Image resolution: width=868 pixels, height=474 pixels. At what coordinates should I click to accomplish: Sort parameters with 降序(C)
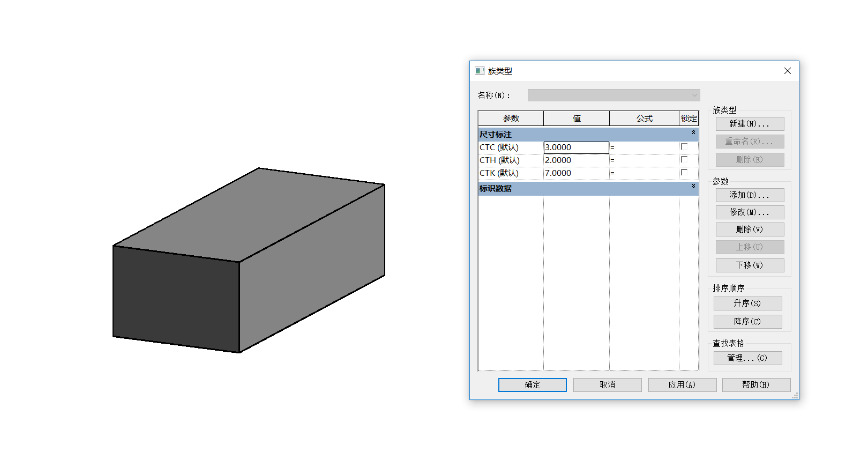pos(747,322)
